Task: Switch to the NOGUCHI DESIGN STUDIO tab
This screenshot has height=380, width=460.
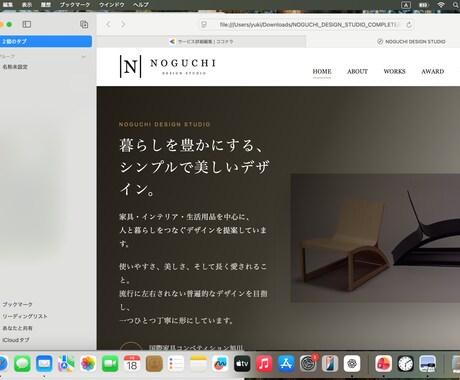Action: 412,42
